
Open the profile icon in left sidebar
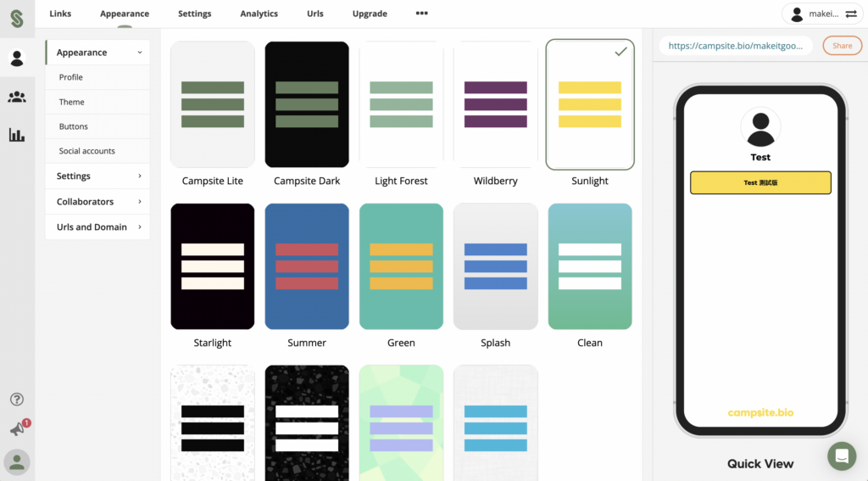pos(17,58)
